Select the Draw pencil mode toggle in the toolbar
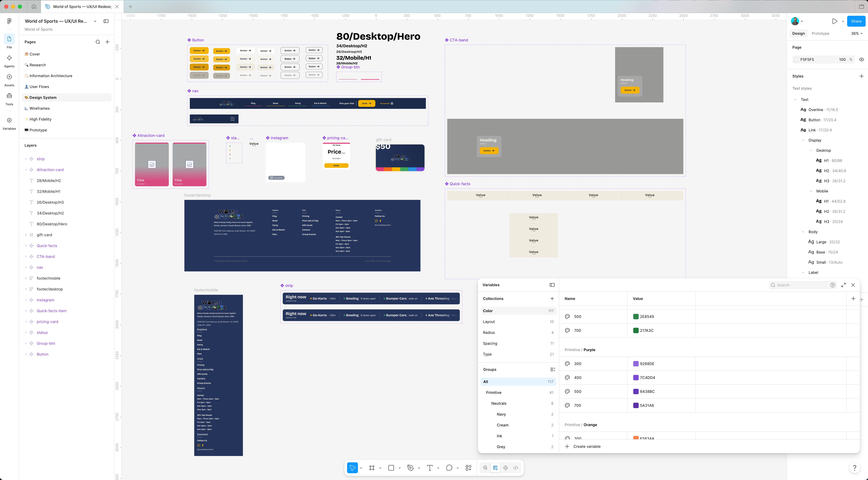 (485, 467)
